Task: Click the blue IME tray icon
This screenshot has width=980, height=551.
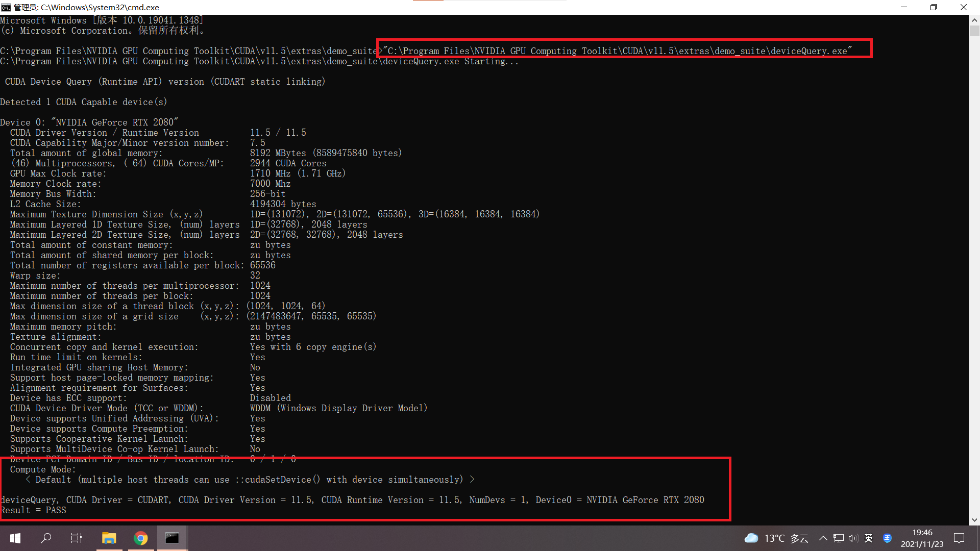Action: 887,538
